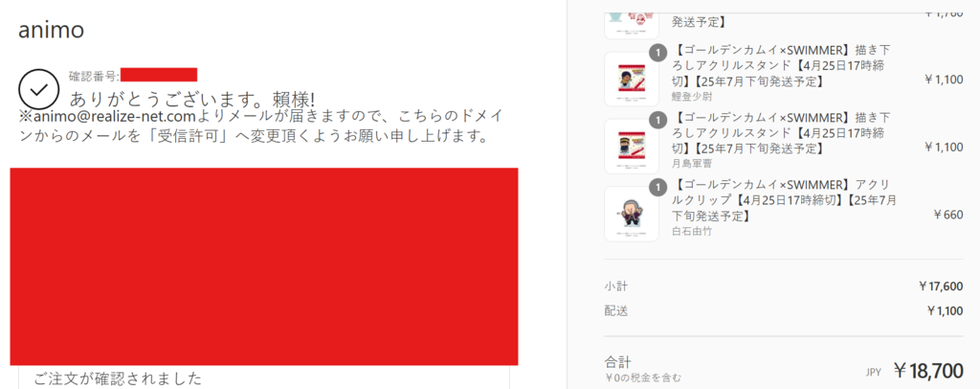Click the ご注文が確認されました section heading
The height and width of the screenshot is (389, 980).
pos(118,378)
